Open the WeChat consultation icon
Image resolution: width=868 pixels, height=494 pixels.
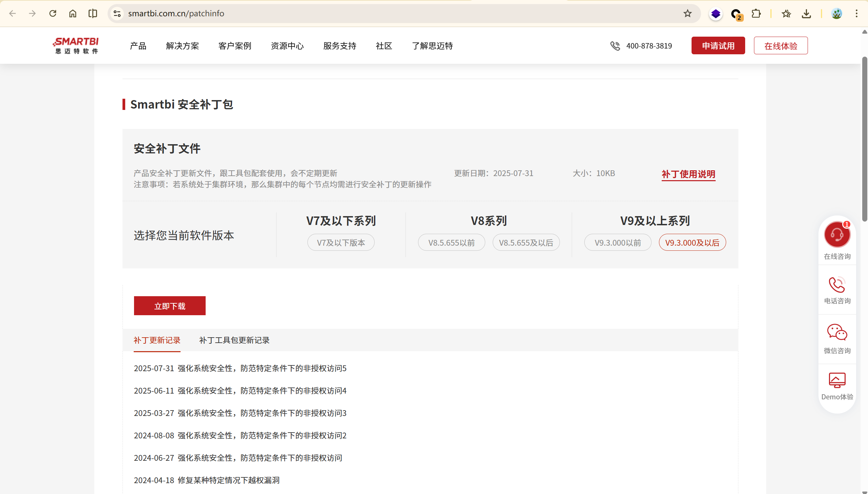coord(837,332)
